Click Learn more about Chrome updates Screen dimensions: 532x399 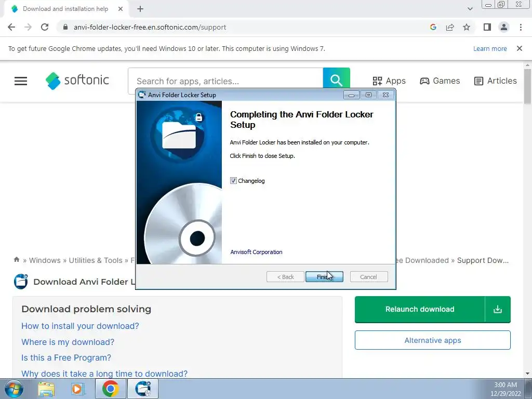click(490, 48)
